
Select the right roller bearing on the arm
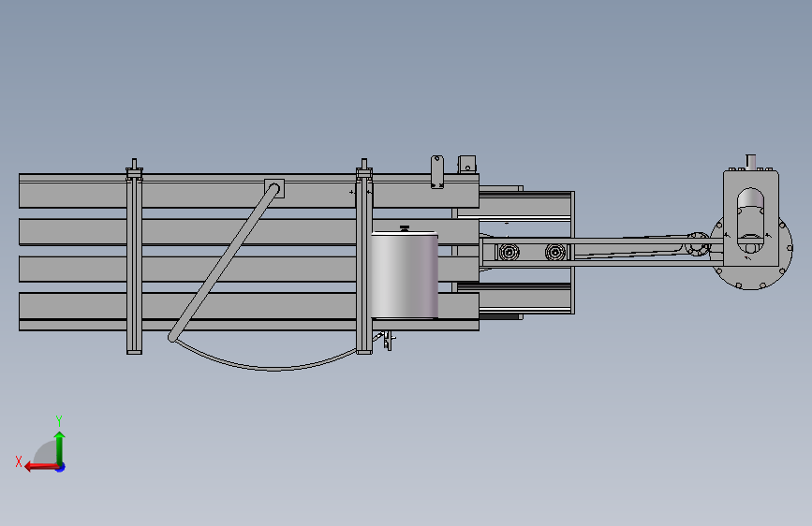pos(554,252)
